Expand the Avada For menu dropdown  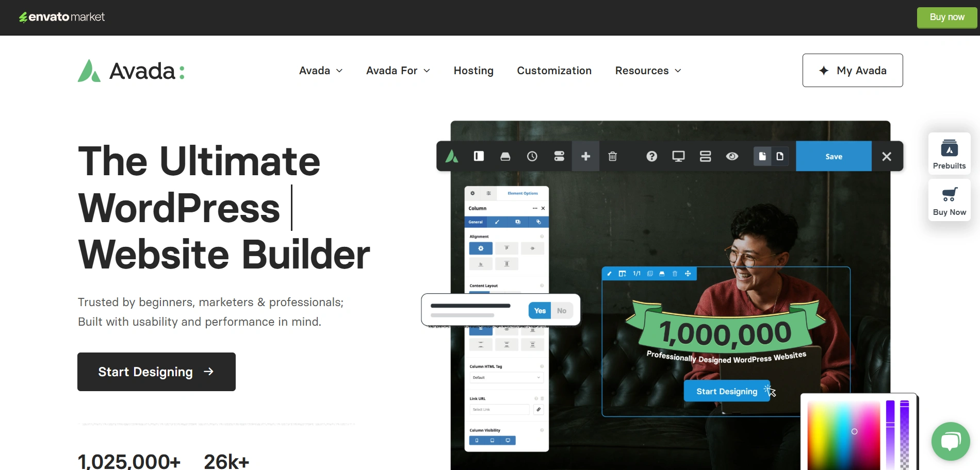coord(398,71)
